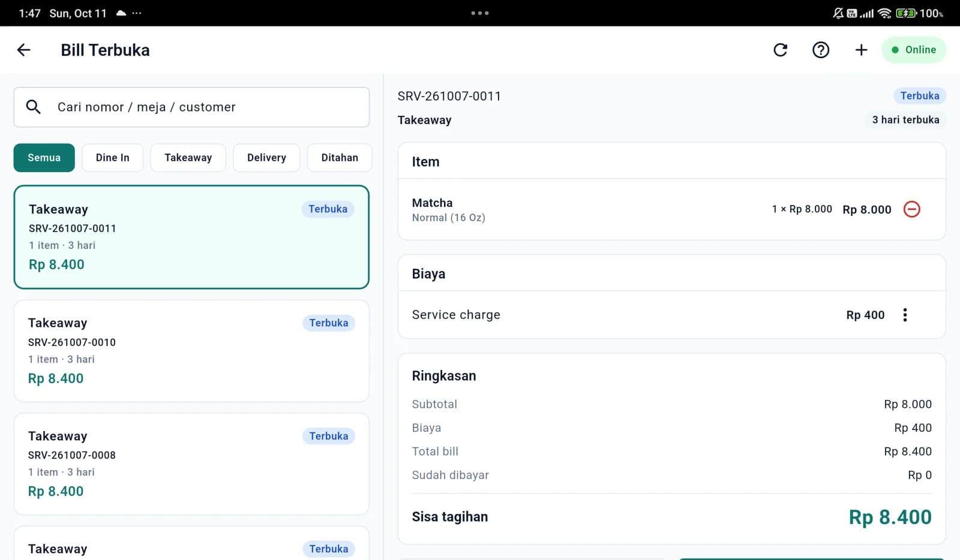Show Delivery bills only

(266, 158)
